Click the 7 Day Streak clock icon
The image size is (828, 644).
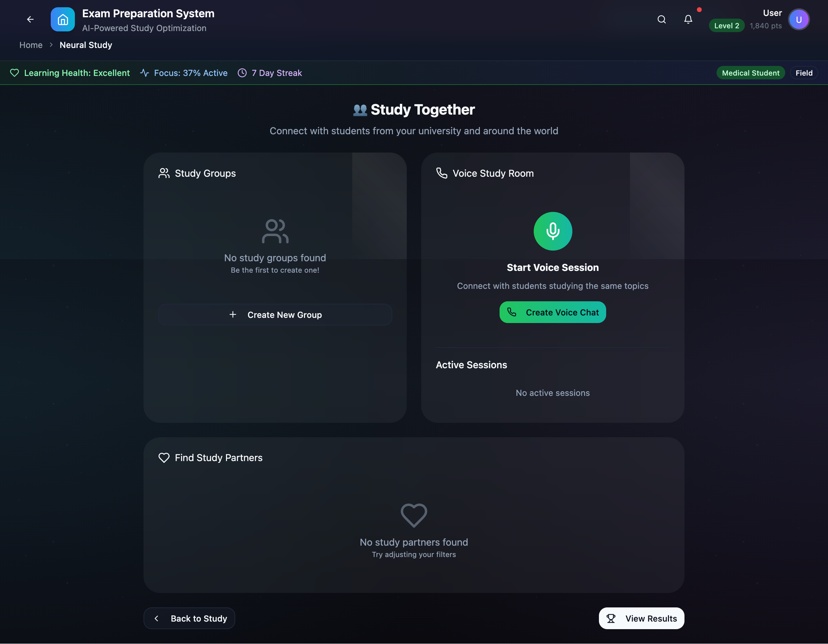(242, 73)
